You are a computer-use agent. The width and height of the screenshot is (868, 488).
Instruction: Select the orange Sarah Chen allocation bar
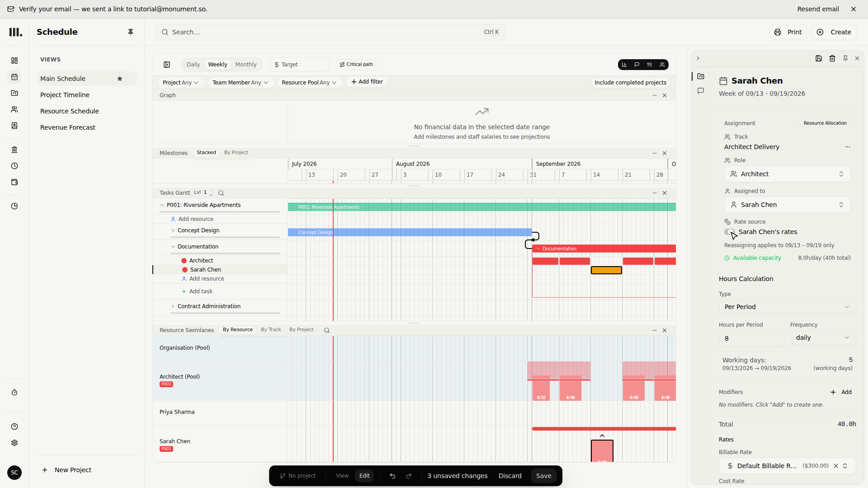pos(606,270)
